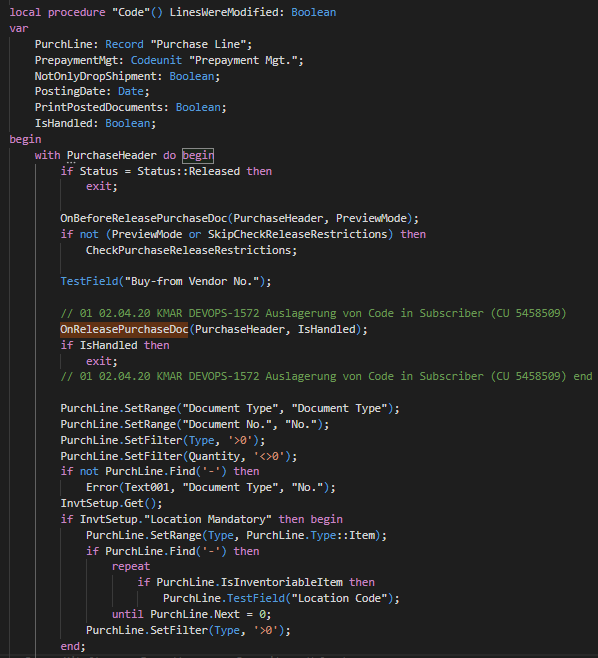Click 'PurchLine.TestField("Location Code")' line
This screenshot has height=658, width=598.
281,598
